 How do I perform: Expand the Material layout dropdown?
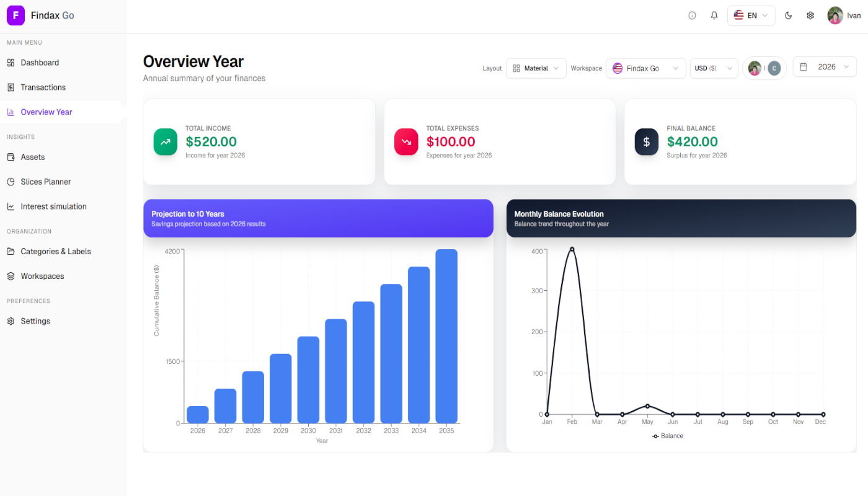[536, 68]
